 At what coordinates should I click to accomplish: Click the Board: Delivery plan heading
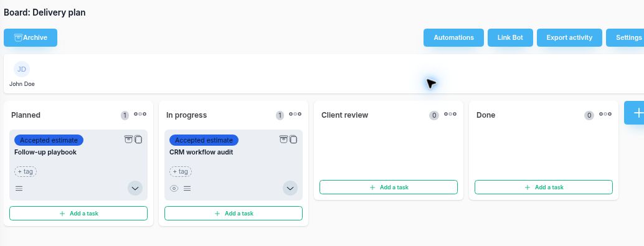point(45,12)
